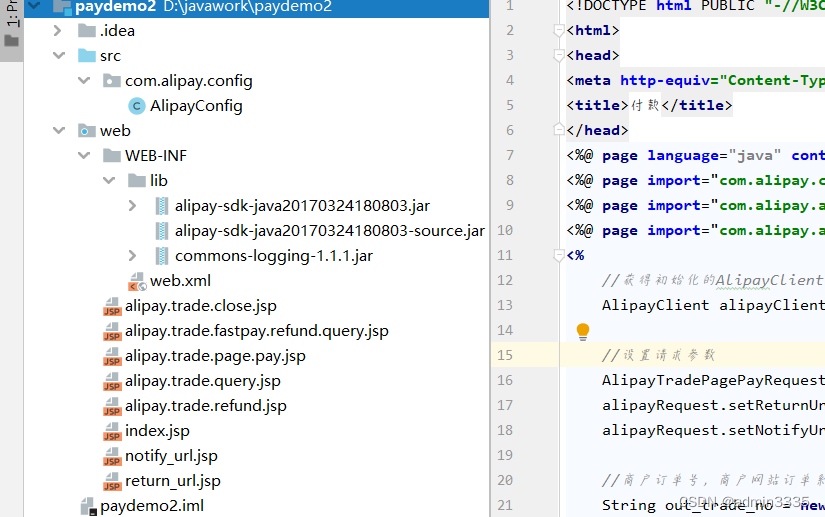The width and height of the screenshot is (825, 517).
Task: Click the AlipayTradePagePayRequest code line
Action: (x=713, y=380)
